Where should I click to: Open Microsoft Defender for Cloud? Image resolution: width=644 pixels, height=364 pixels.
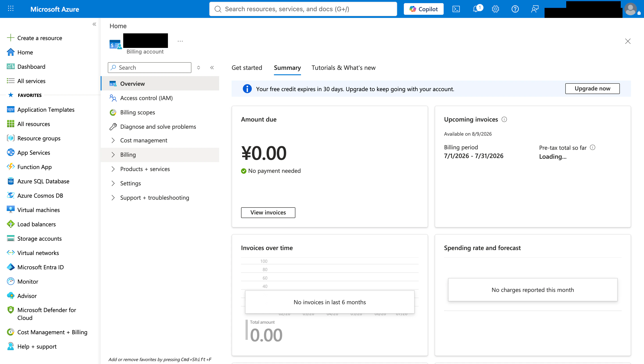47,314
